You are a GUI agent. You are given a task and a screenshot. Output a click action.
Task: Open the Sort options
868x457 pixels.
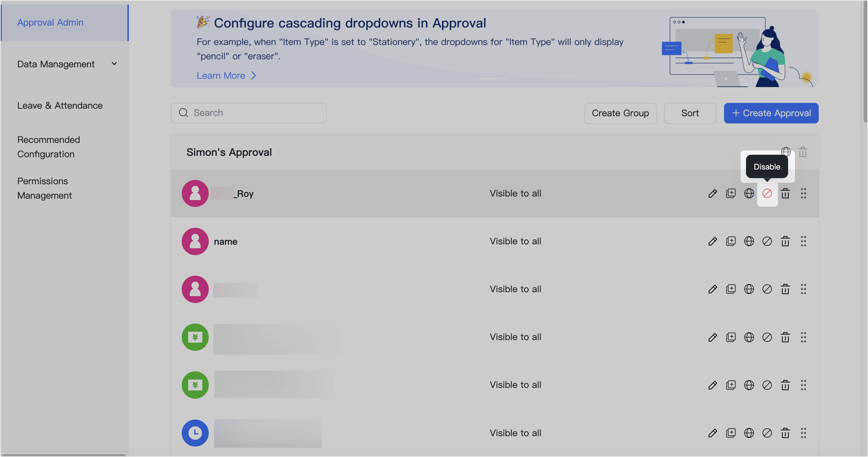(690, 113)
